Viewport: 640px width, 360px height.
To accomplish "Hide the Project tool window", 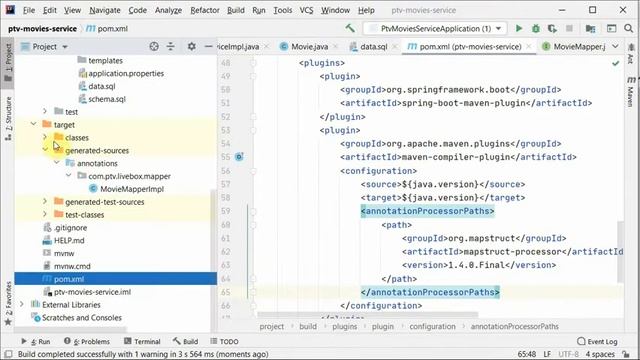I will click(x=208, y=47).
